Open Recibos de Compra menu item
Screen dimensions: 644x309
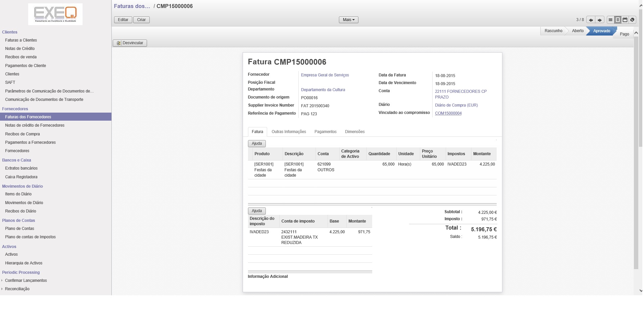tap(22, 134)
